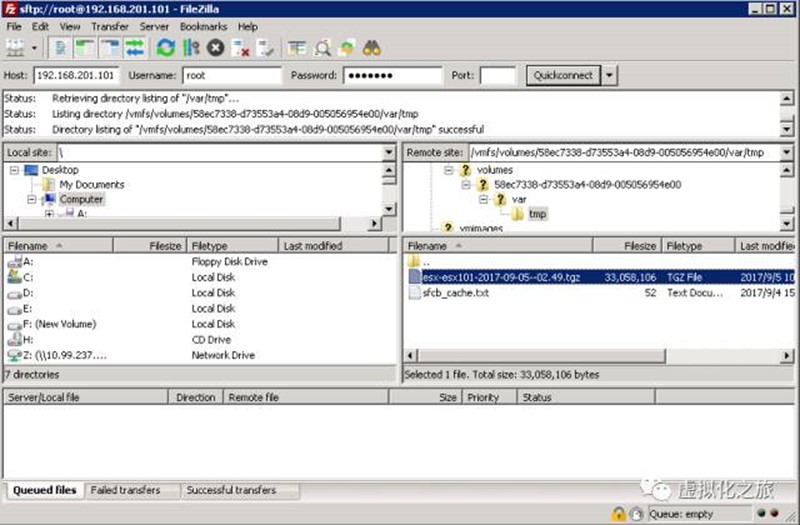Viewport: 800px width, 525px height.
Task: Collapse the 58ec7338 volume node
Action: (x=466, y=185)
